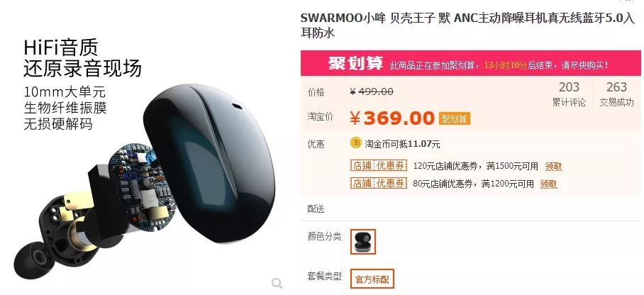
Task: Click the 120元店铺优惠券 description text
Action: 475,167
